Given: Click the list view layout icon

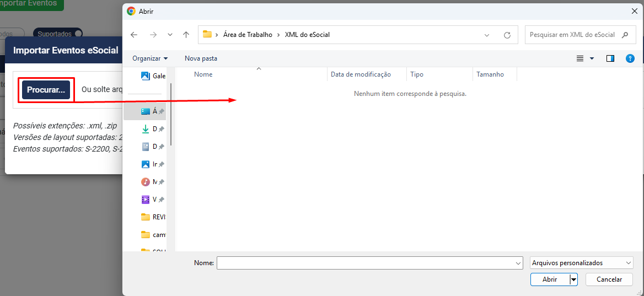Looking at the screenshot, I should pyautogui.click(x=580, y=58).
